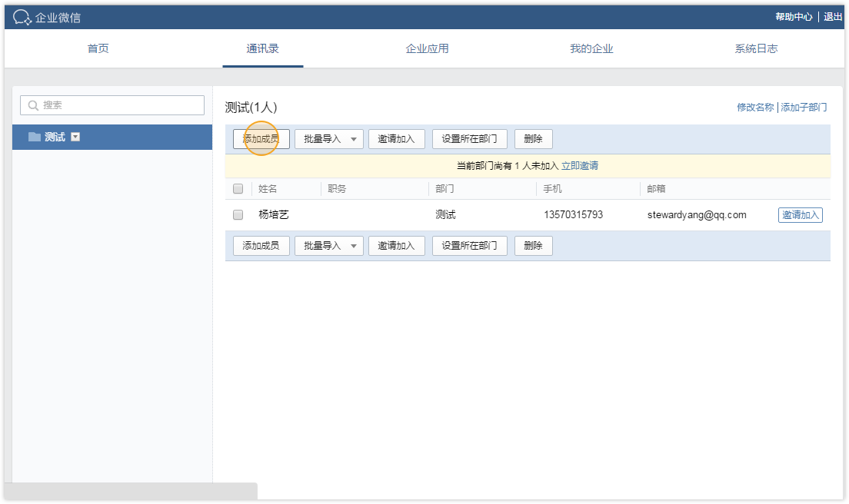Image resolution: width=849 pixels, height=504 pixels.
Task: Open 帮助中心 in the top bar
Action: [x=792, y=15]
